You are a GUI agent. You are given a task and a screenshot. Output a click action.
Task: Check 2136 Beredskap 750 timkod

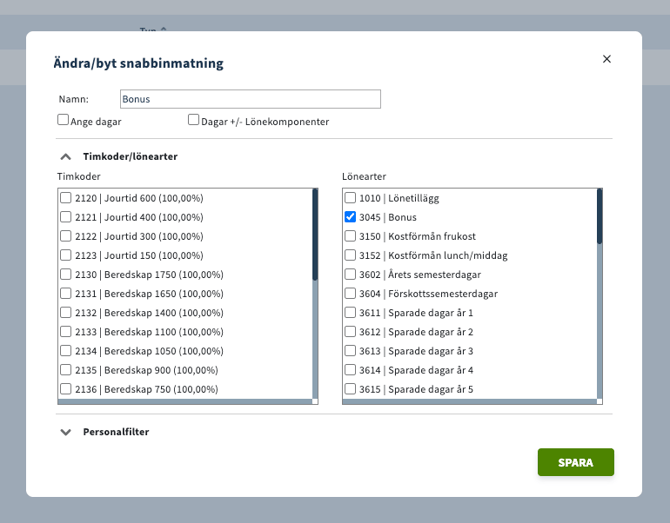pyautogui.click(x=66, y=389)
